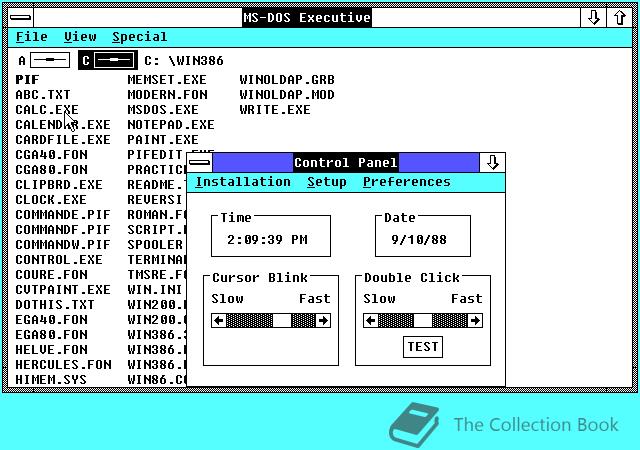The width and height of the screenshot is (640, 450).
Task: Open the File menu
Action: (31, 37)
